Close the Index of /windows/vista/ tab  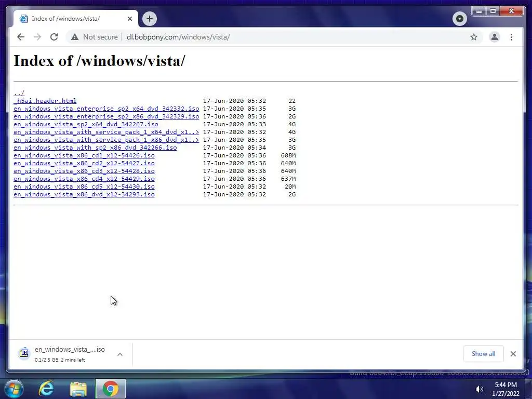tap(129, 19)
